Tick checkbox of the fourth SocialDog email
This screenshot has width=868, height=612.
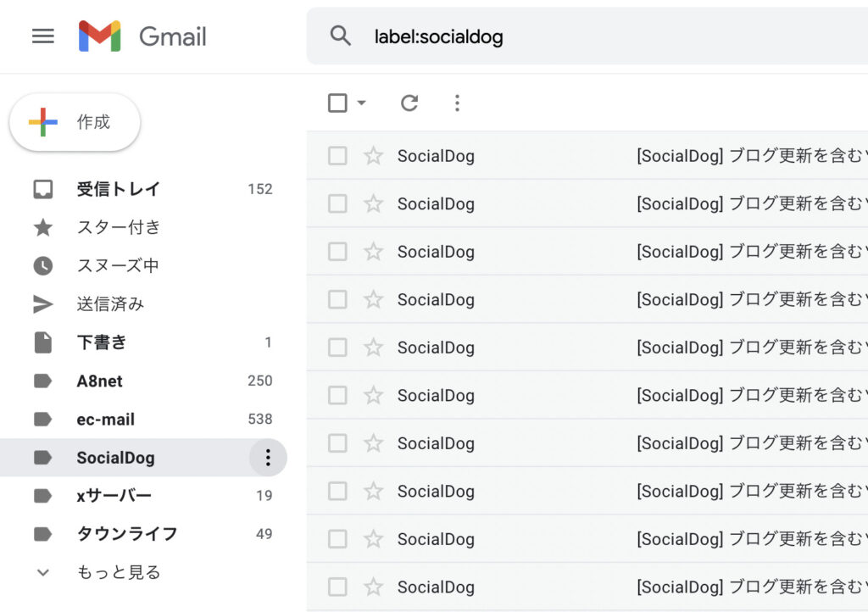[337, 299]
